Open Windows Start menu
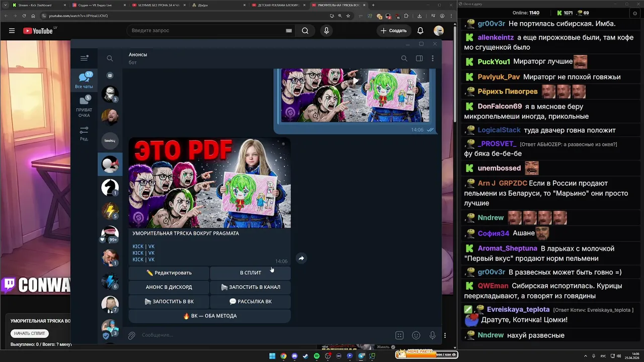This screenshot has width=644, height=362. [272, 356]
